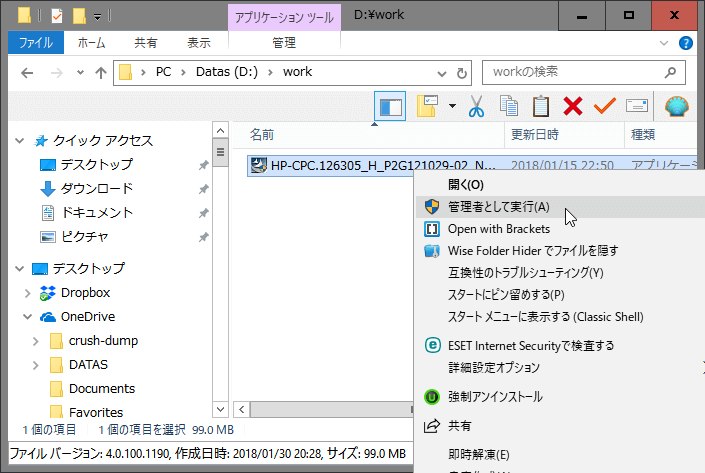
Task: Click the Classic Shell seashell settings icon
Action: [678, 106]
